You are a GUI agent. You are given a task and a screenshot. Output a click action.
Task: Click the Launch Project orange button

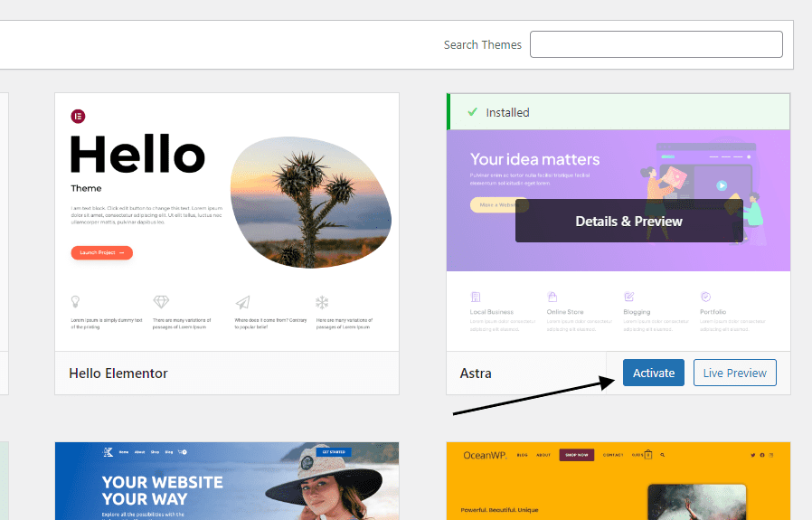pos(102,252)
